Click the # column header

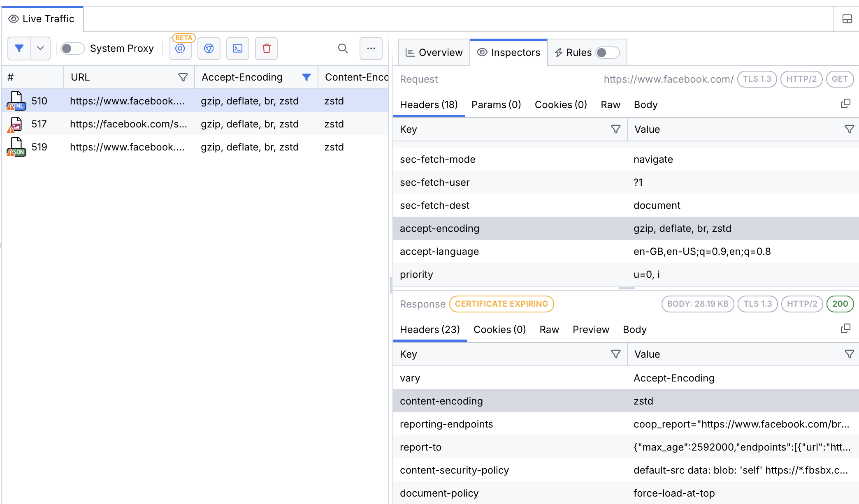33,77
